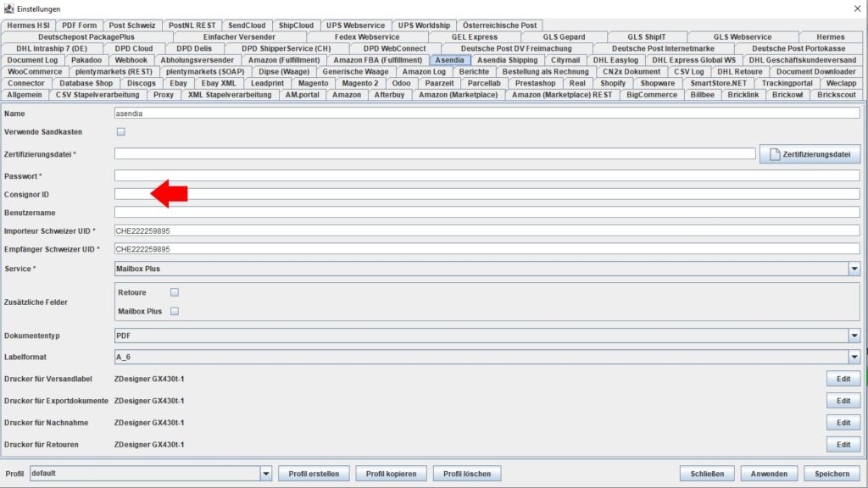Save settings with Speichern button
The width and height of the screenshot is (868, 488).
pyautogui.click(x=832, y=474)
